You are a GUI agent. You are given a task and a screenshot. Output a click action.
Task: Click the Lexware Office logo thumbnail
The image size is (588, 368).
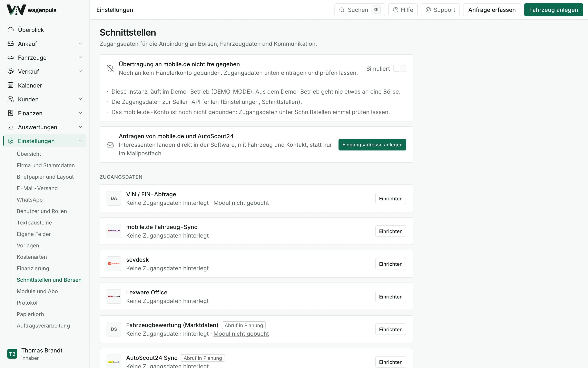[x=114, y=296]
